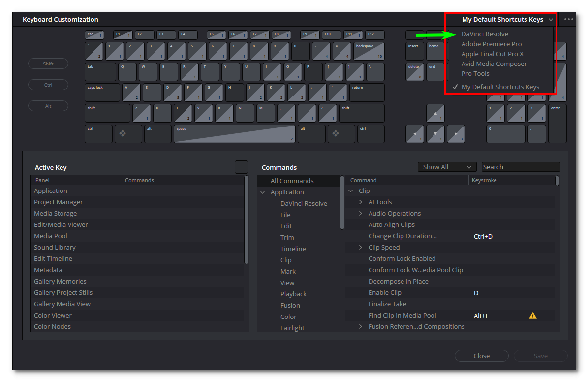Expand the Audio Operations group
Screen dimensions: 588x382
tap(360, 213)
